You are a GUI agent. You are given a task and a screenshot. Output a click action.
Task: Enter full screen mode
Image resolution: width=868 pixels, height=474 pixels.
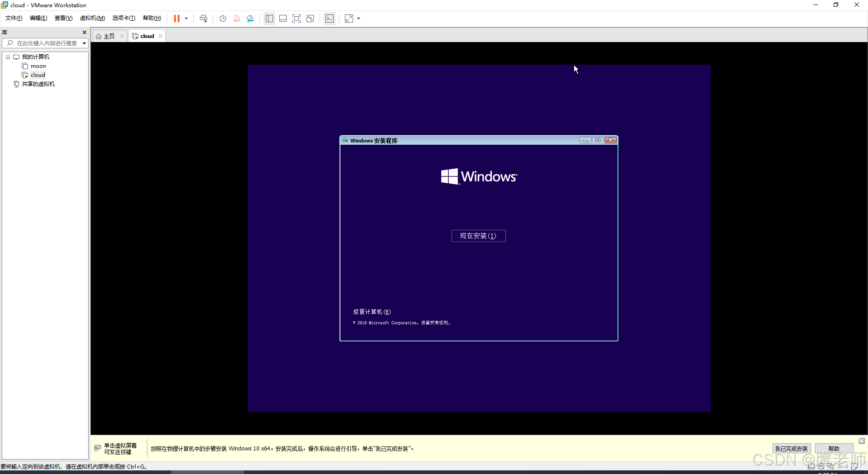click(x=297, y=19)
